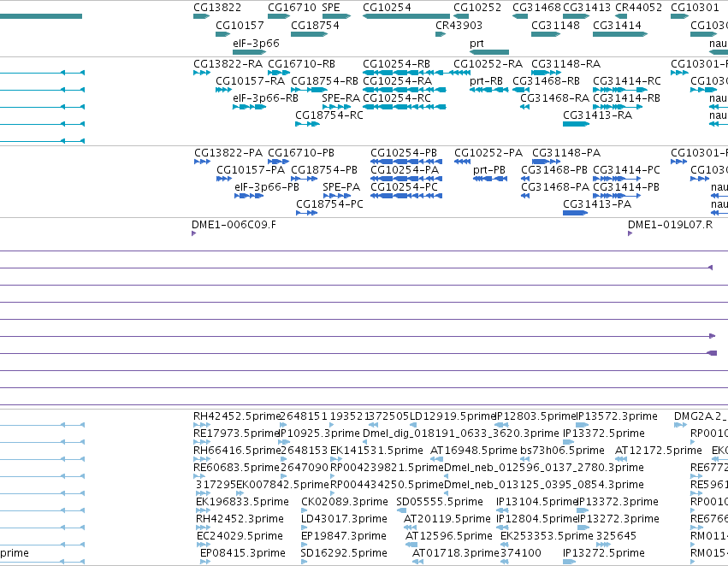Select EST label EP08415.3prime

(x=243, y=553)
